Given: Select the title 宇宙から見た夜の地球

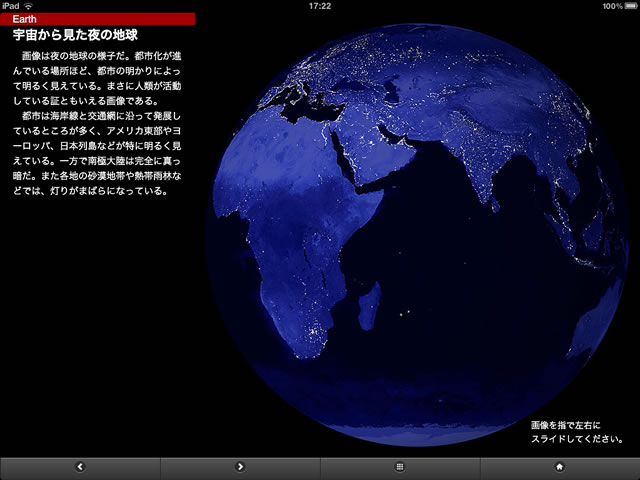Looking at the screenshot, I should point(75,35).
